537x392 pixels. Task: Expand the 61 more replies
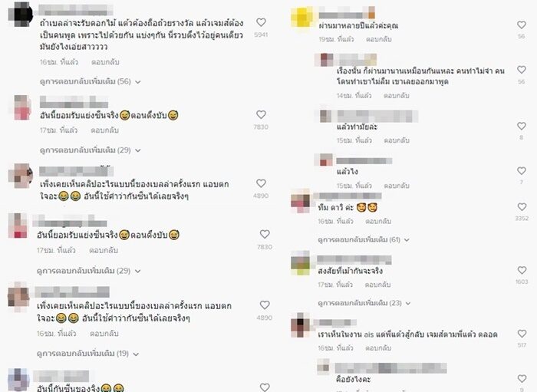tap(364, 239)
